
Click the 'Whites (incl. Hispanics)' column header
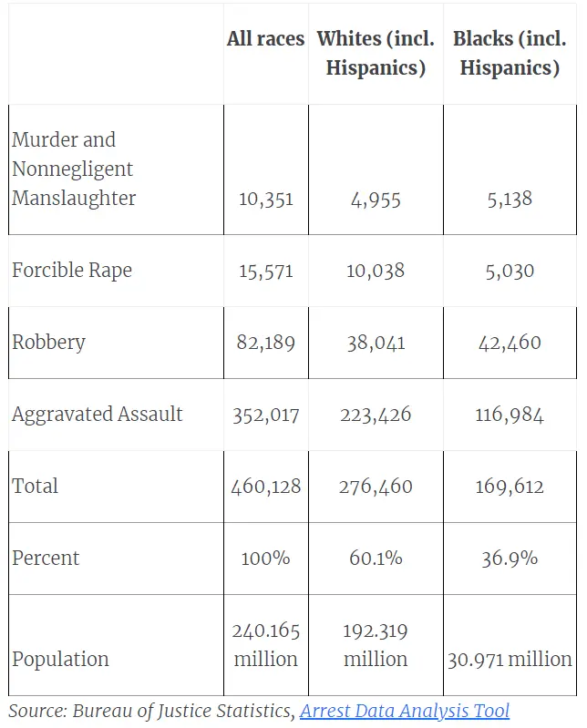tap(376, 54)
